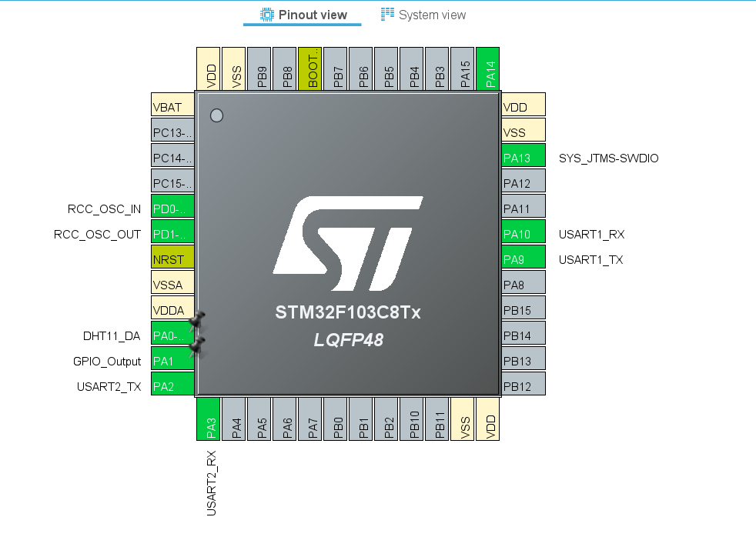Click the USART2_TX signal label

pos(109,387)
